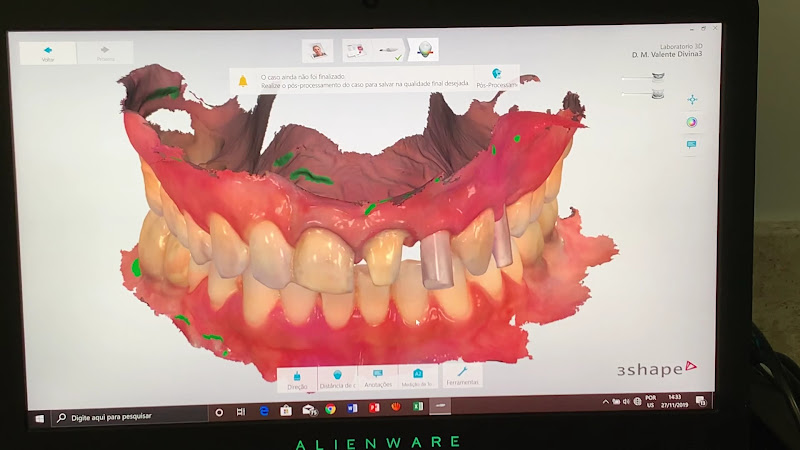This screenshot has height=450, width=800.
Task: Select the tooth analysis workflow icon
Action: tap(425, 49)
